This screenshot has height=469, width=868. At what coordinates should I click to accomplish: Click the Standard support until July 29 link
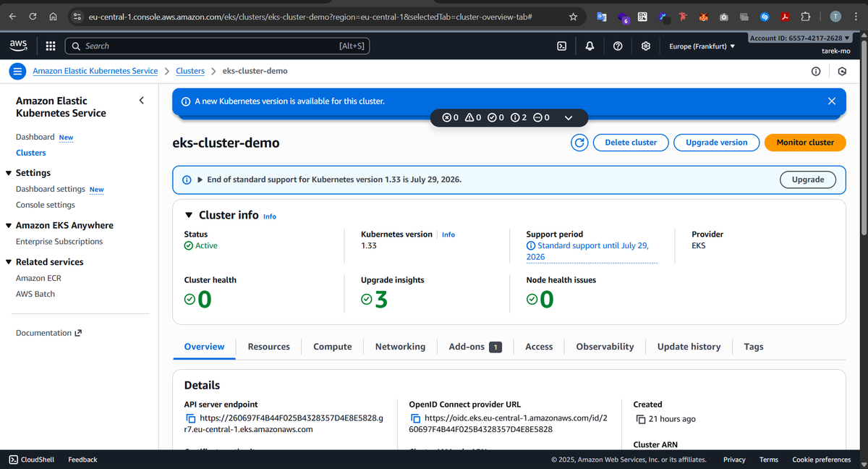592,251
